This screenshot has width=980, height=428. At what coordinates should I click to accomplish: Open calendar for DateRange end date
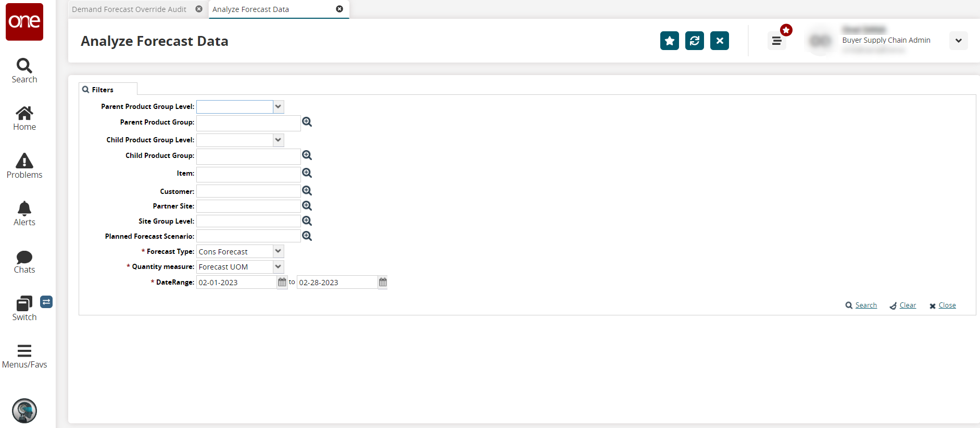coord(383,282)
